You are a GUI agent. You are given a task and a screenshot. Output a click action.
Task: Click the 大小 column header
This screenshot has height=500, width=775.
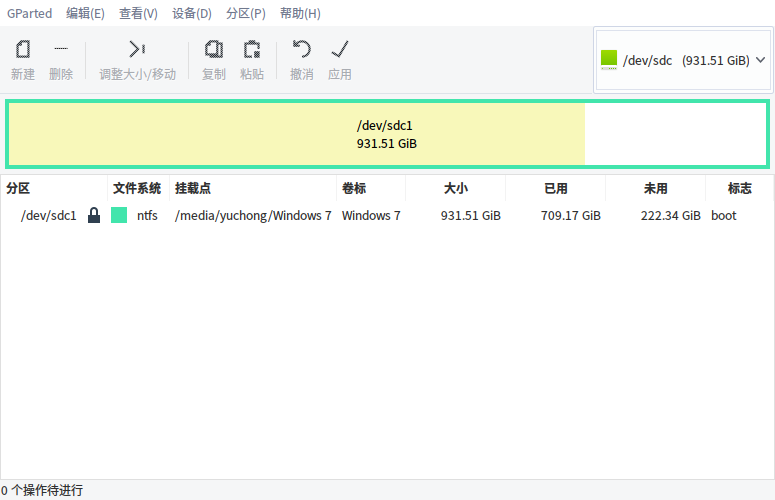tap(455, 188)
